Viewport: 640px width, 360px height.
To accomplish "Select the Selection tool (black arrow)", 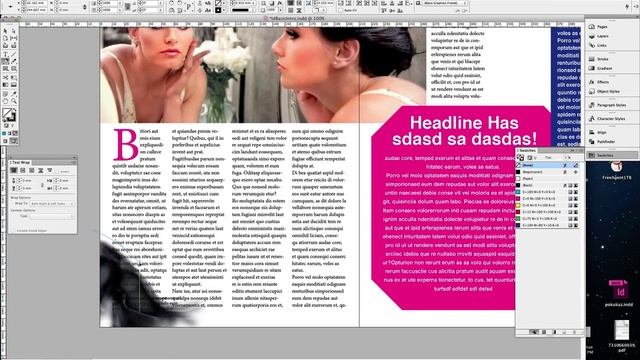I will [x=5, y=31].
